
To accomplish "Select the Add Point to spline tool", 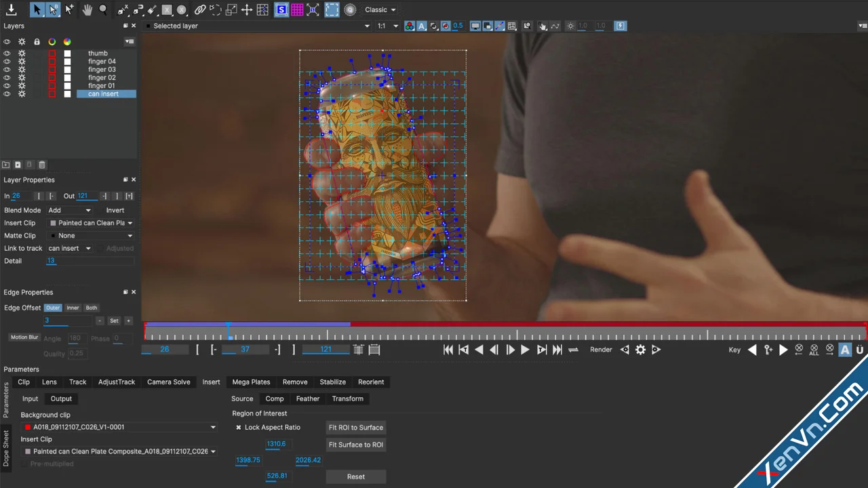I will [69, 9].
